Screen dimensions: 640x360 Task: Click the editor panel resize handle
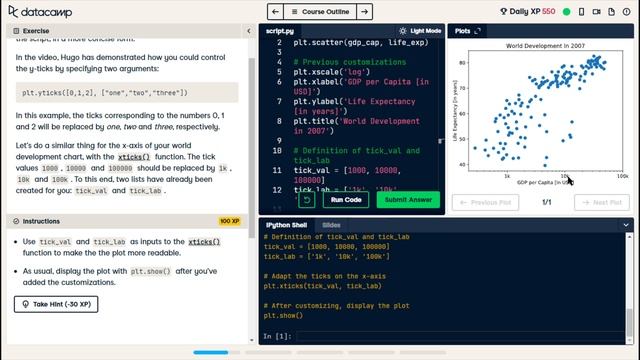(x=440, y=141)
